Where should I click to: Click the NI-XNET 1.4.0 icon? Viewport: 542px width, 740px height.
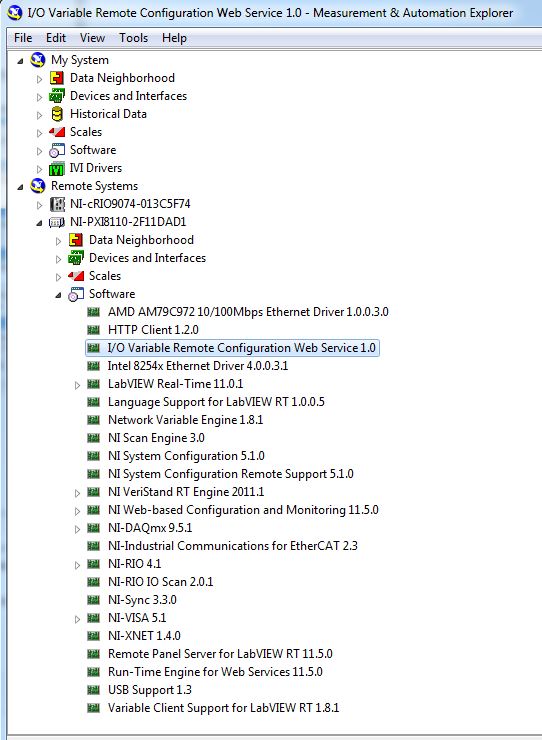[94, 636]
